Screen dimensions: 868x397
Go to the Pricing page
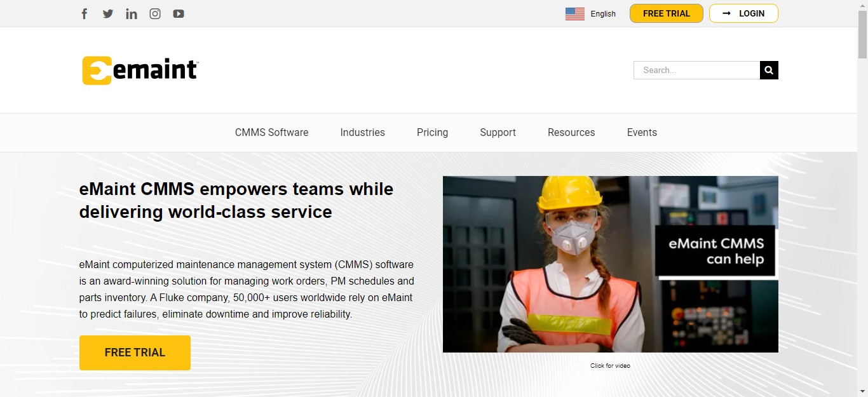coord(433,132)
